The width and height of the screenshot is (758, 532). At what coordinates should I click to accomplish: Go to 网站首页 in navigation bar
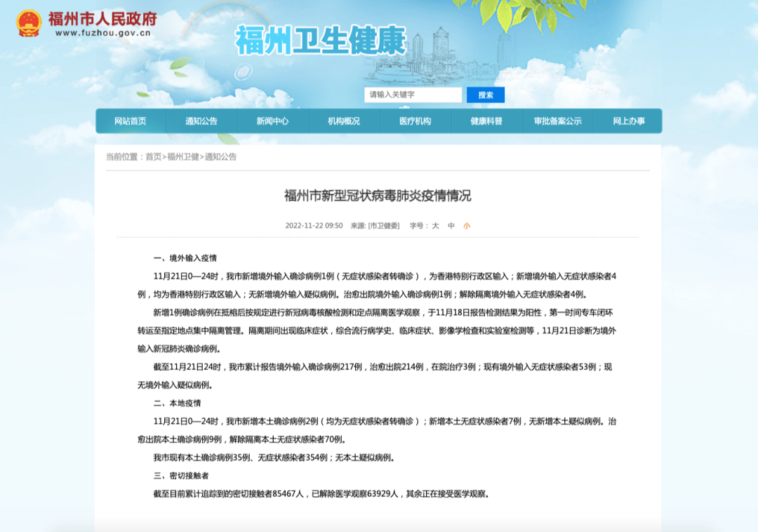(x=131, y=121)
